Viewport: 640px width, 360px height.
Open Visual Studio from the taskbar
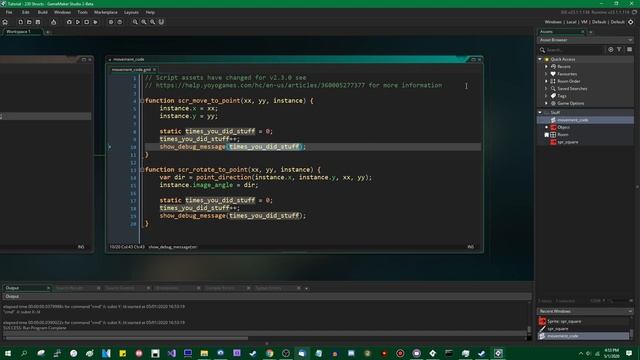(x=172, y=353)
